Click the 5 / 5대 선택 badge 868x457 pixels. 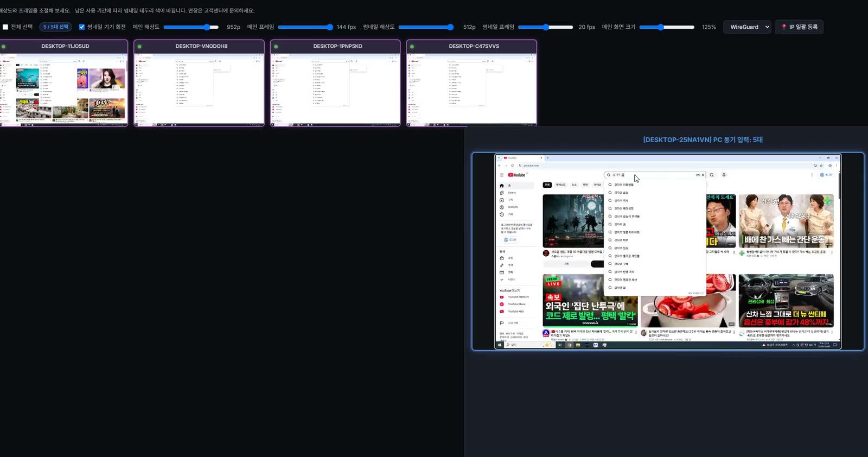pos(55,27)
